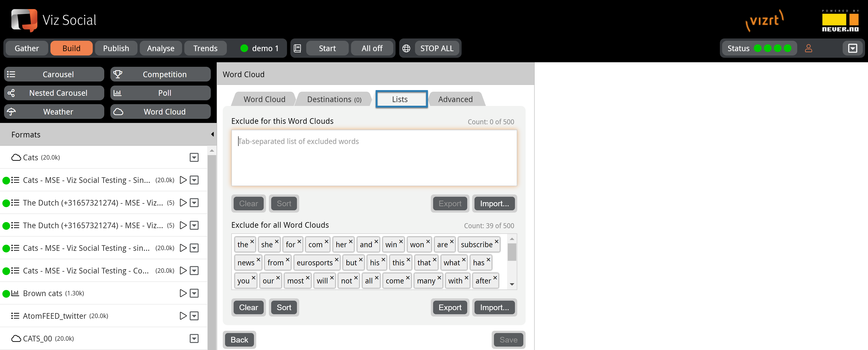Click the Nested Carousel format icon

click(x=13, y=93)
